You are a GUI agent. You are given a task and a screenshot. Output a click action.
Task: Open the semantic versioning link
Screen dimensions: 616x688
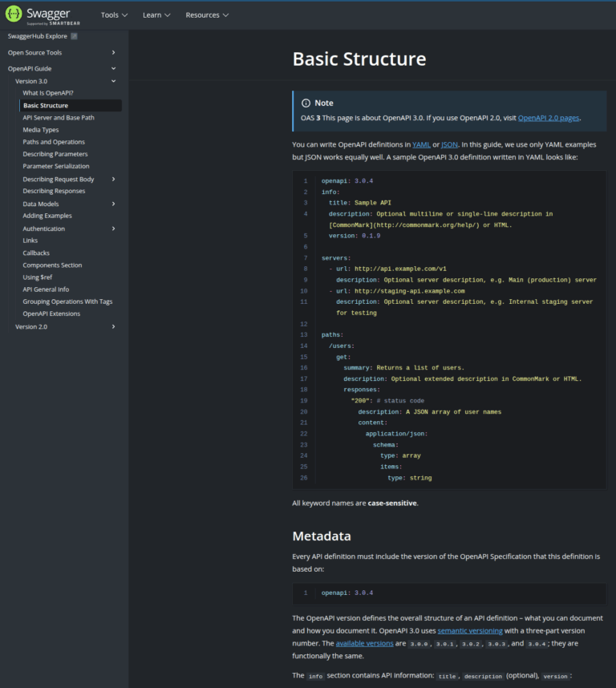coord(469,630)
